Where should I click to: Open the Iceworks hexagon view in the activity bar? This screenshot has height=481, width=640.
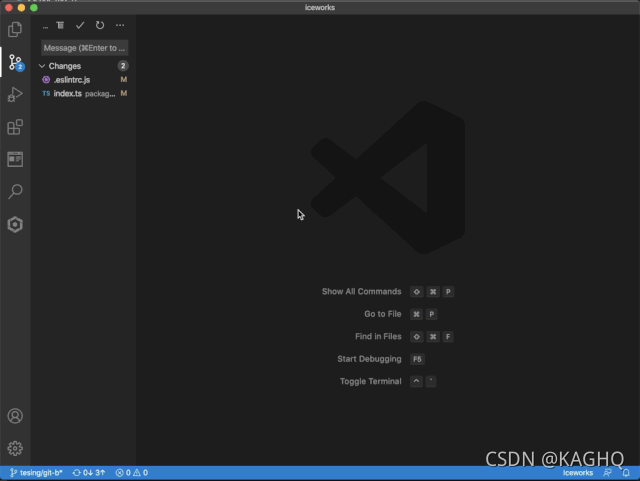pos(15,224)
